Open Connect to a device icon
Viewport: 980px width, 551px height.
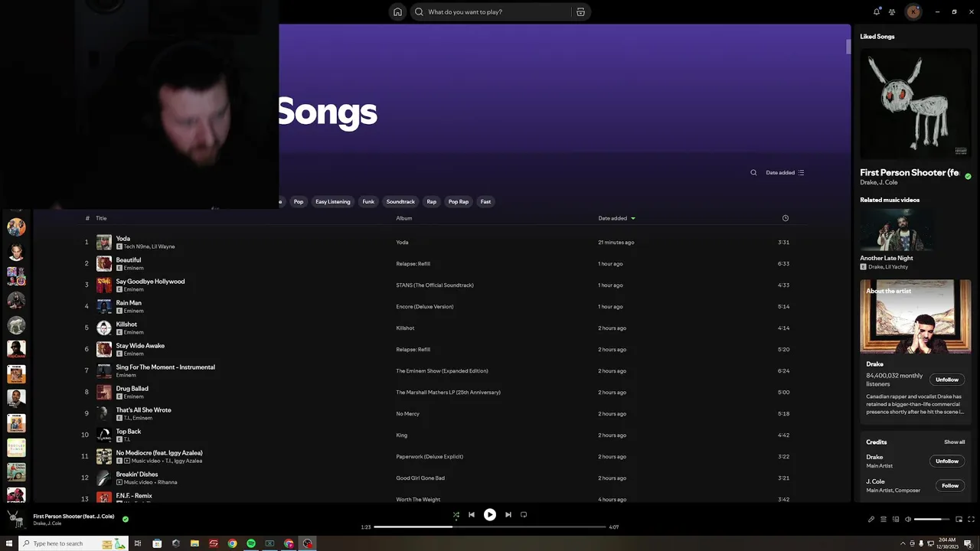click(x=895, y=519)
